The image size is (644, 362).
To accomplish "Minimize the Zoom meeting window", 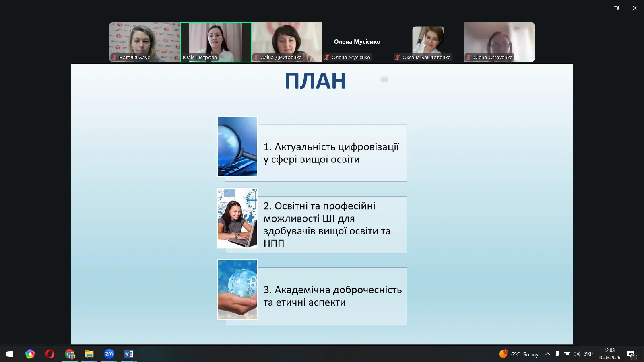I will 598,8.
